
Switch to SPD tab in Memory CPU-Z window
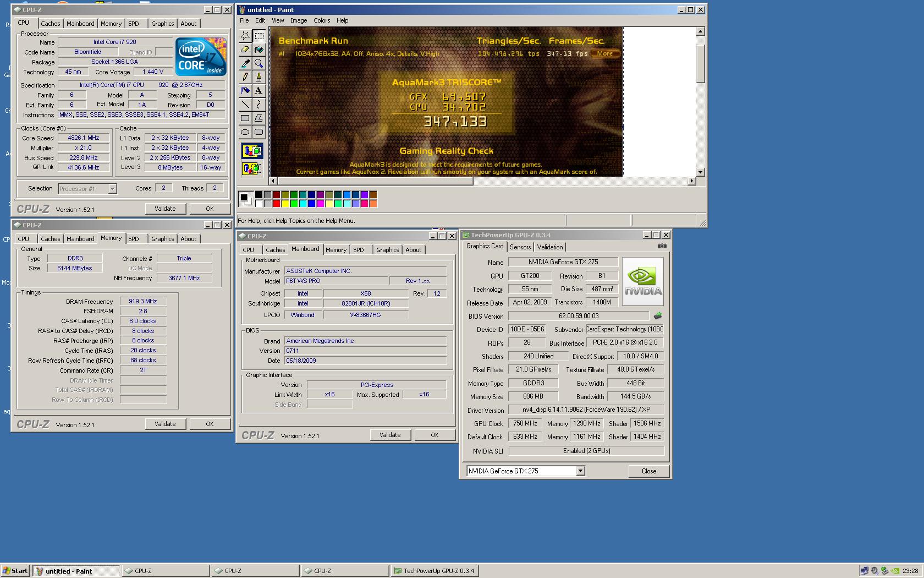click(134, 239)
